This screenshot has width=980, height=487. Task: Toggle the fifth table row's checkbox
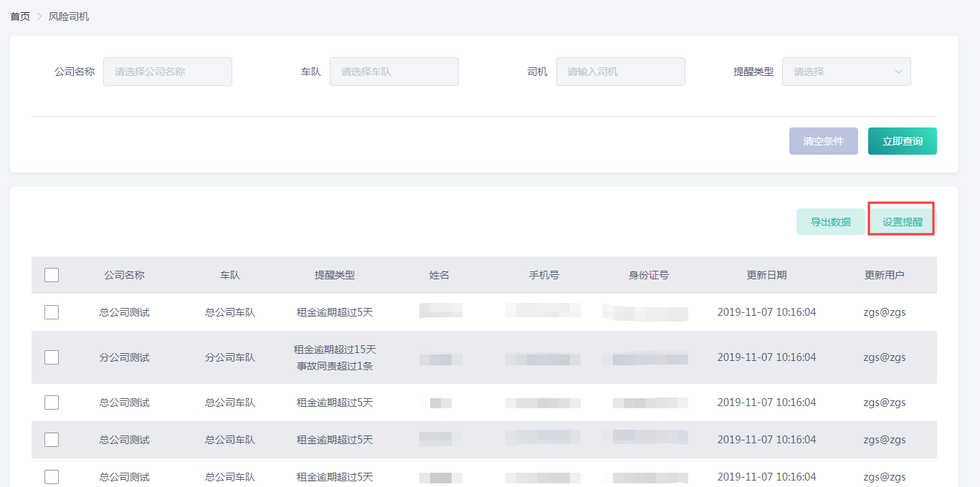tap(52, 477)
